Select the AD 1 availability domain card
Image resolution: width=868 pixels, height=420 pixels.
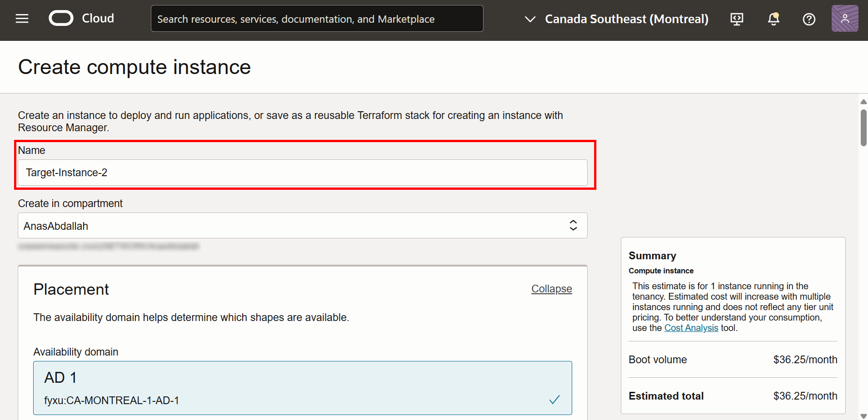pos(302,388)
